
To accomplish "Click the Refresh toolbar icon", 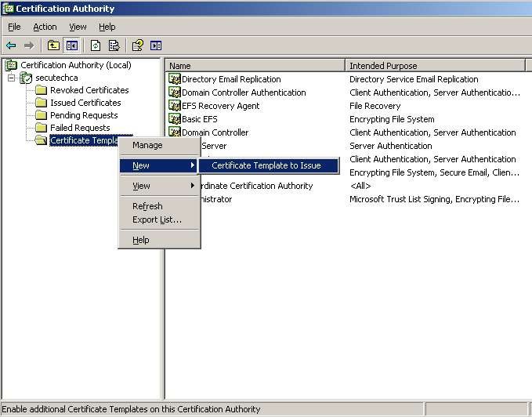I will [96, 45].
